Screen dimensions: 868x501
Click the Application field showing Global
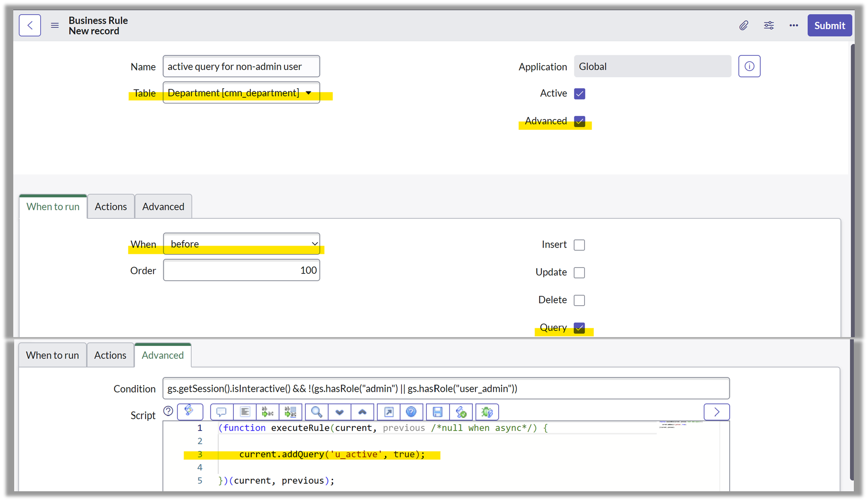click(652, 66)
